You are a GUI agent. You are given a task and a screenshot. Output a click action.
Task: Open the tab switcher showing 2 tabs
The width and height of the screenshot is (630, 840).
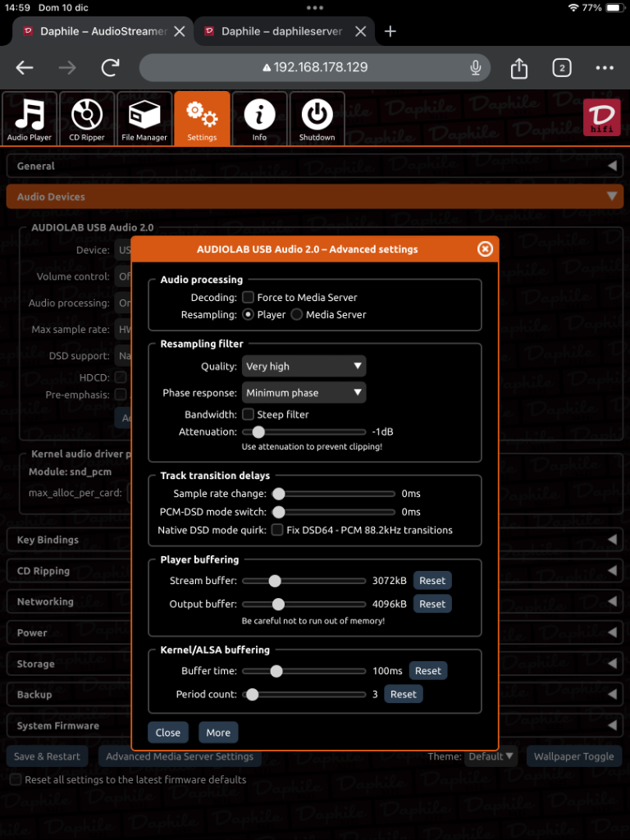561,67
